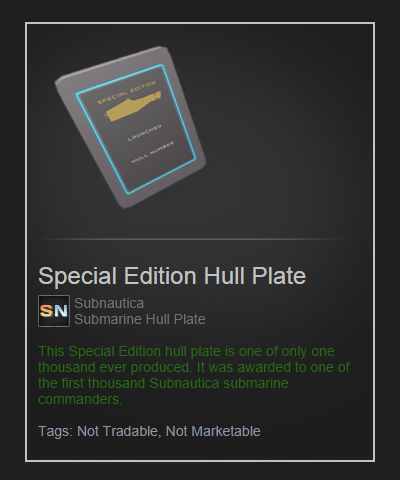The width and height of the screenshot is (400, 480).
Task: Click the 'Tags:' label
Action: pos(55,431)
